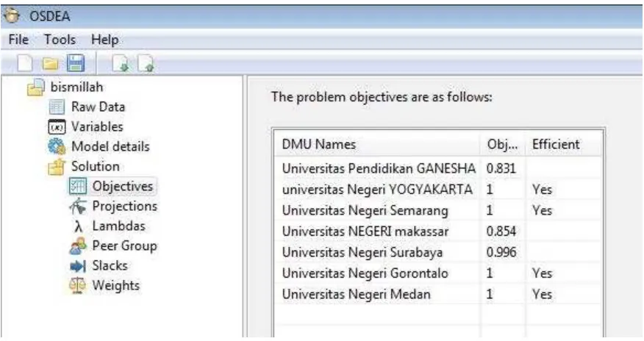Click the Solution folder icon

(57, 167)
